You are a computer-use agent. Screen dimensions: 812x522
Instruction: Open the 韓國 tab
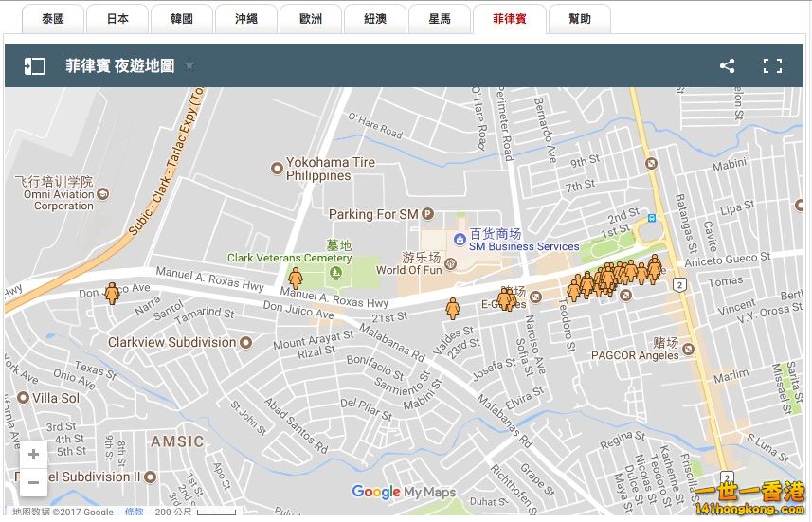coord(181,19)
